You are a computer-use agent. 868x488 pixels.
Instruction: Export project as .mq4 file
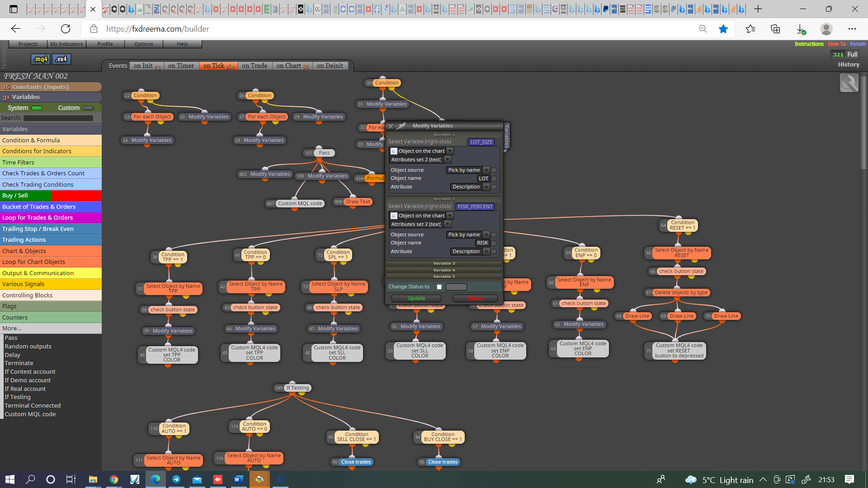tap(40, 59)
